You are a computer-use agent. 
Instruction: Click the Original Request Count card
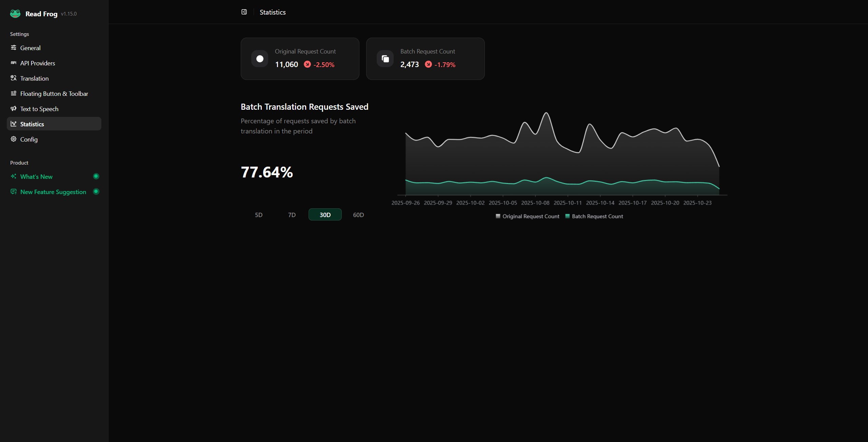tap(300, 59)
